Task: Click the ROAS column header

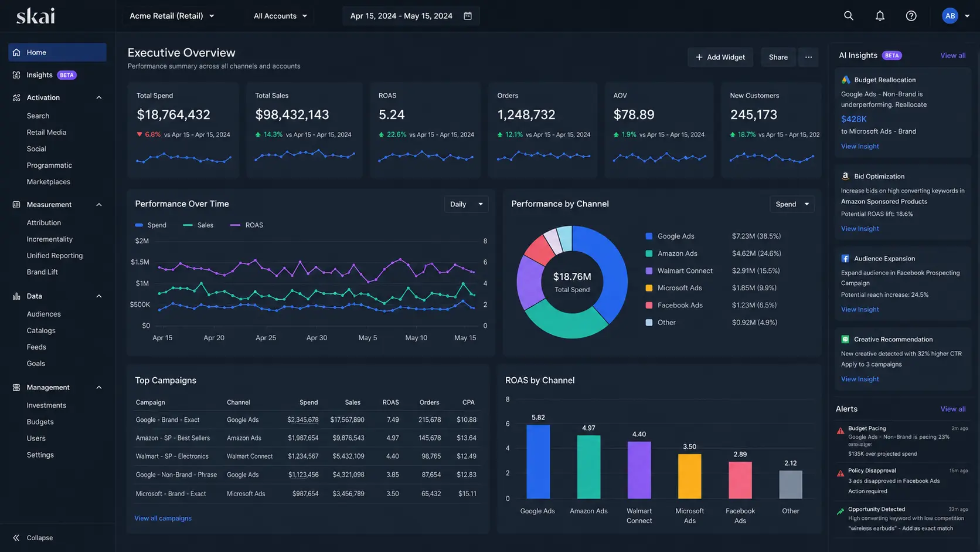Action: pos(390,402)
